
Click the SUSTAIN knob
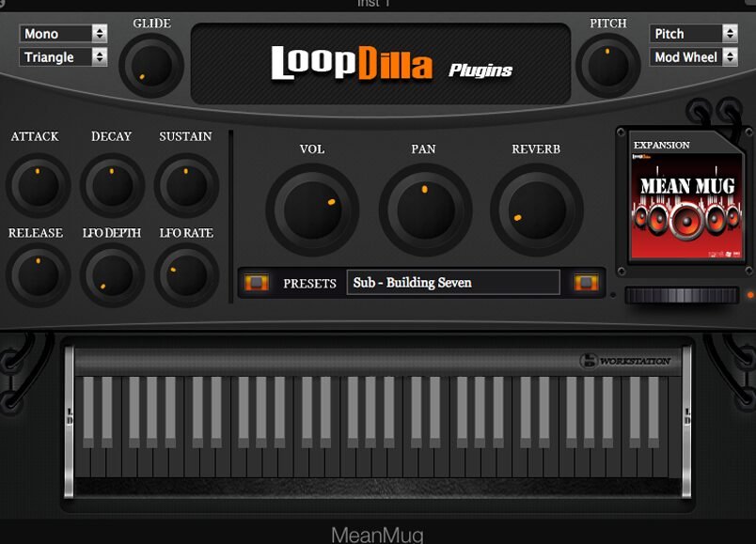186,185
